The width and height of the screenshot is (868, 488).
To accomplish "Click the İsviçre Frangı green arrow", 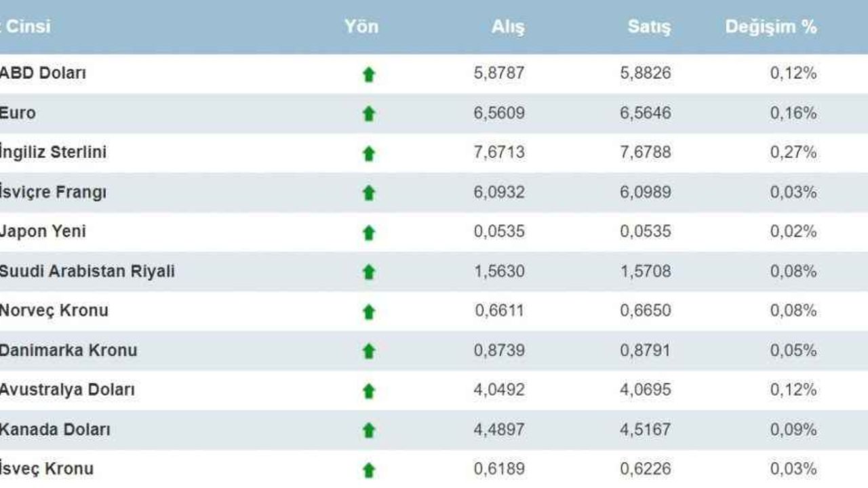I will [369, 193].
